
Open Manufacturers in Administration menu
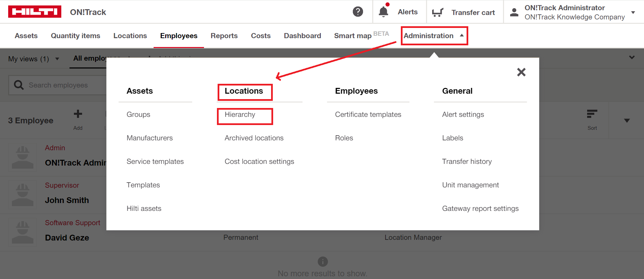(150, 138)
